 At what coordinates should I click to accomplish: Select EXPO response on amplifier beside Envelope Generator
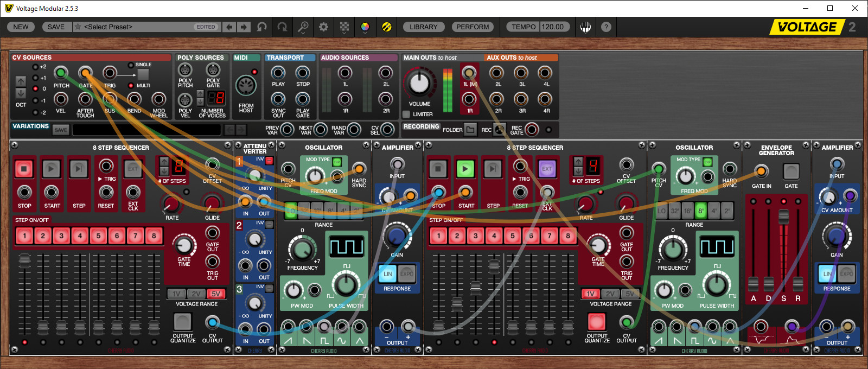coord(846,274)
